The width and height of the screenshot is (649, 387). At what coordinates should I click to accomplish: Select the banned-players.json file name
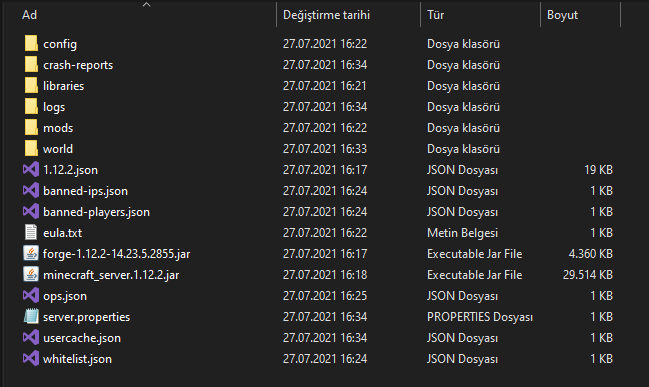pyautogui.click(x=96, y=212)
